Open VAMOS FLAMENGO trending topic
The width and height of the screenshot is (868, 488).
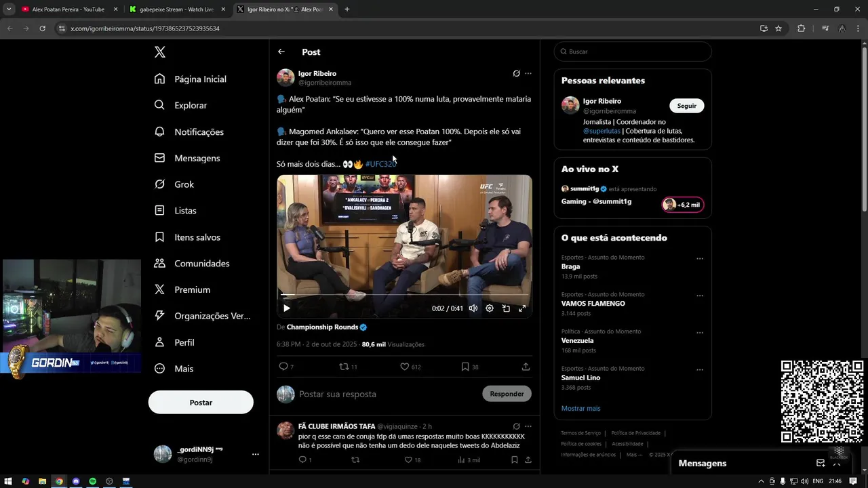[x=593, y=304]
